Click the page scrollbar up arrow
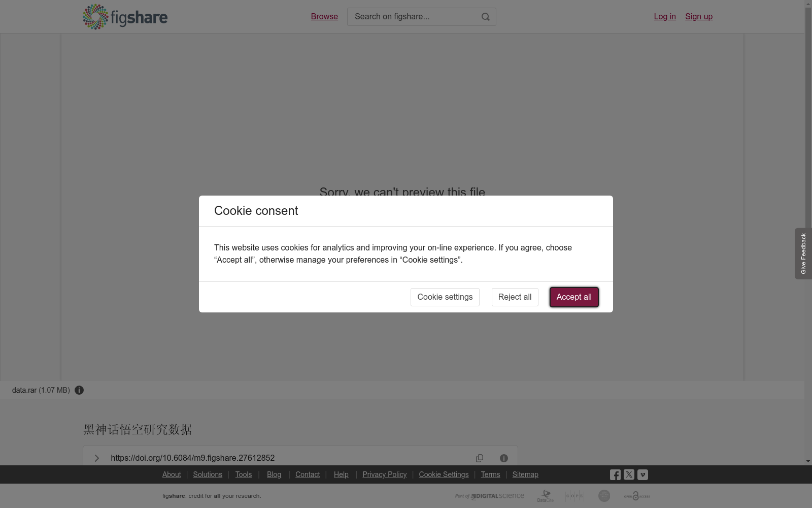The image size is (812, 508). tap(808, 4)
